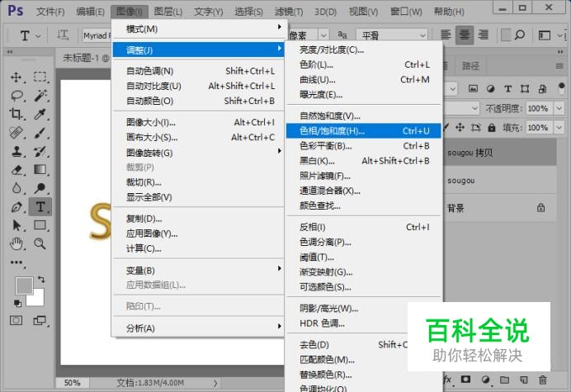Select the Hand tool
The height and width of the screenshot is (392, 571).
pos(17,243)
